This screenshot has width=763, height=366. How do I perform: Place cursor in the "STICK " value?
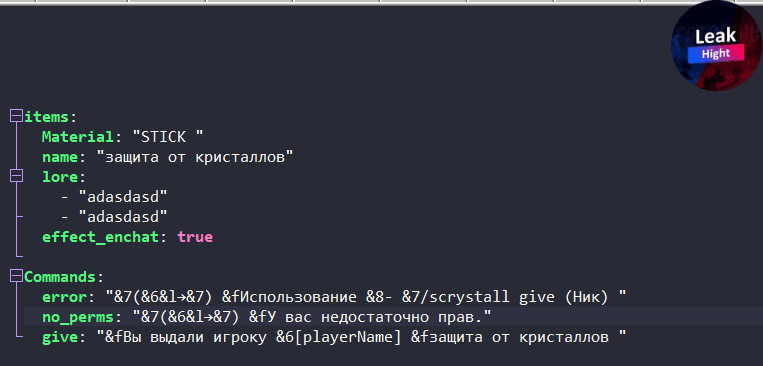click(168, 137)
